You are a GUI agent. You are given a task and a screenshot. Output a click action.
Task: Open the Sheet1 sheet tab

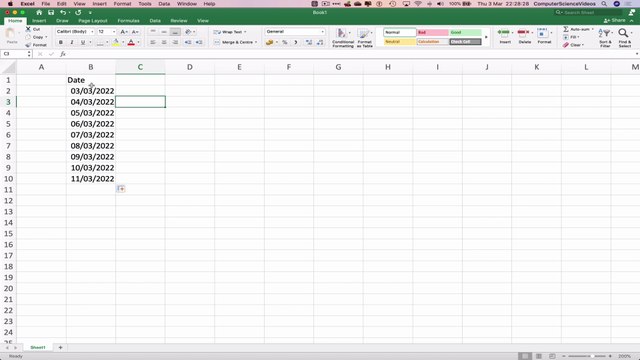pyautogui.click(x=38, y=347)
